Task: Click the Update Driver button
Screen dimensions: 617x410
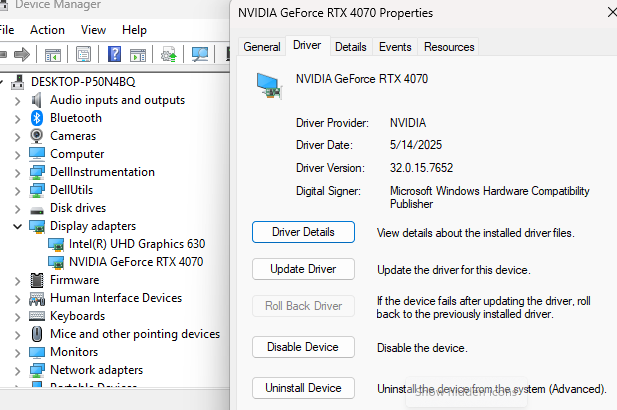Action: (303, 269)
